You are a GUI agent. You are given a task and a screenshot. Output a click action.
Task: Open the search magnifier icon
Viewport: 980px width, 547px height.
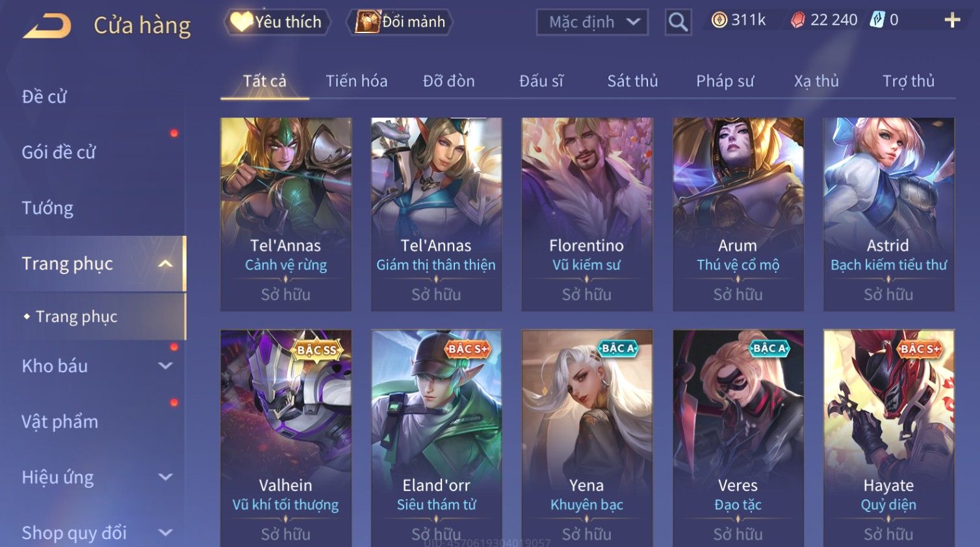(x=678, y=22)
